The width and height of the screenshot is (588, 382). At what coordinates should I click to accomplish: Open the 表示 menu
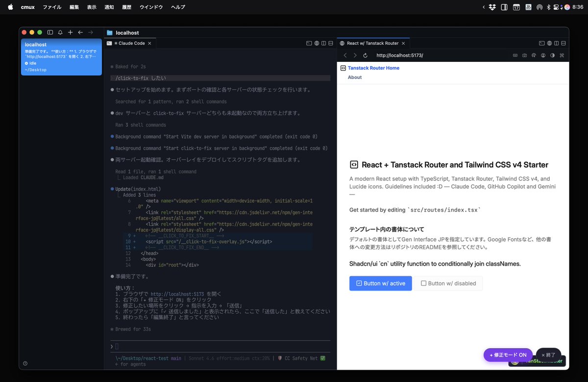click(92, 7)
